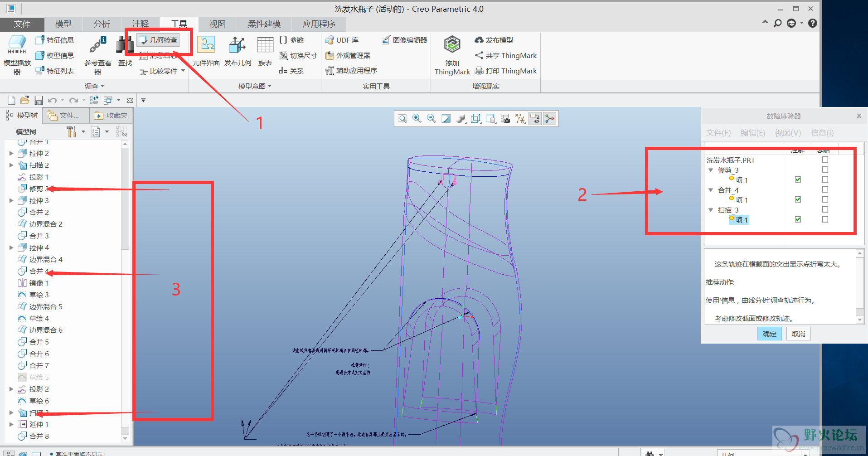Image resolution: width=868 pixels, height=456 pixels.
Task: Click the New file icon
Action: pos(11,100)
